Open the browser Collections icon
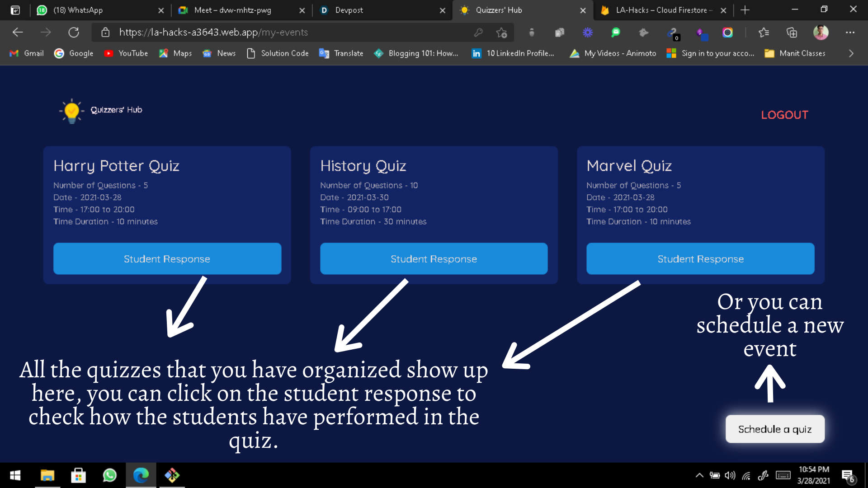The image size is (868, 488). coord(792,33)
